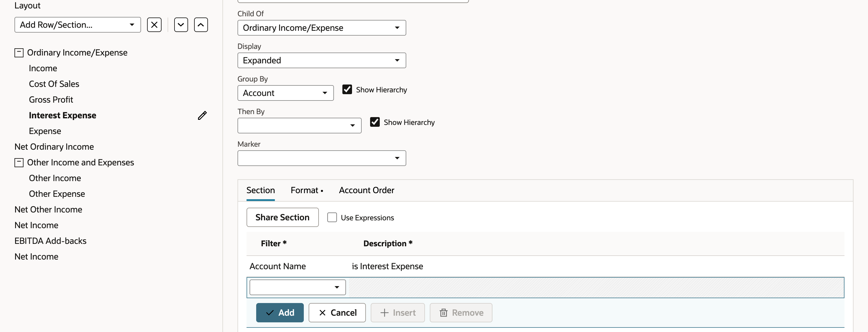Select Expense row in layout tree

pos(45,131)
